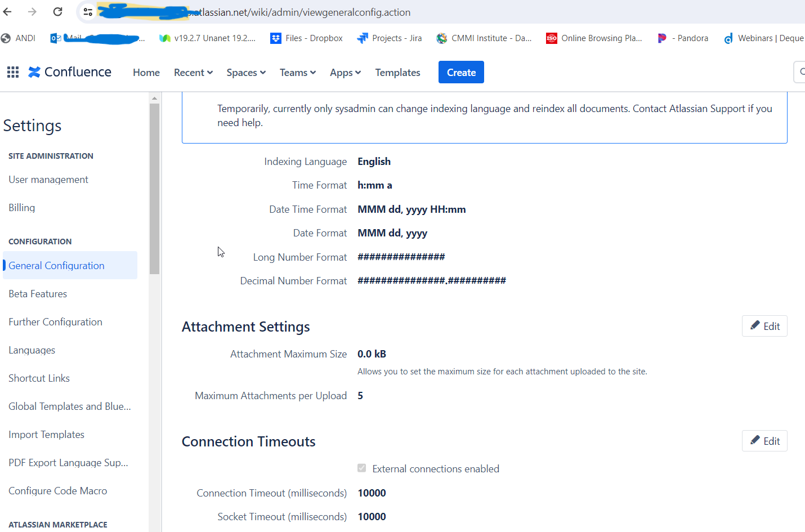Open User management in the sidebar

point(48,180)
